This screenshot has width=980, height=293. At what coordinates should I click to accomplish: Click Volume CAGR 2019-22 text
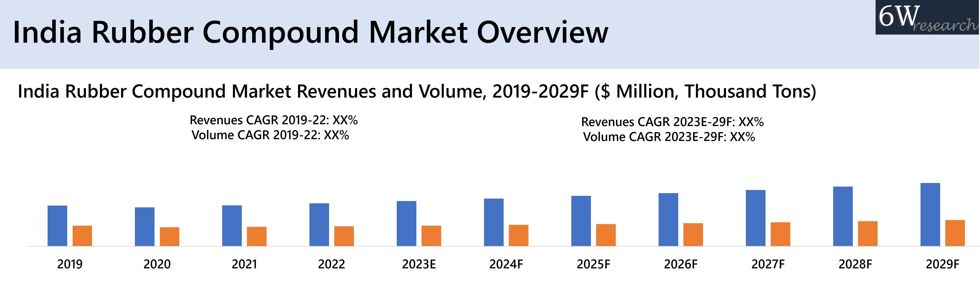pyautogui.click(x=270, y=135)
